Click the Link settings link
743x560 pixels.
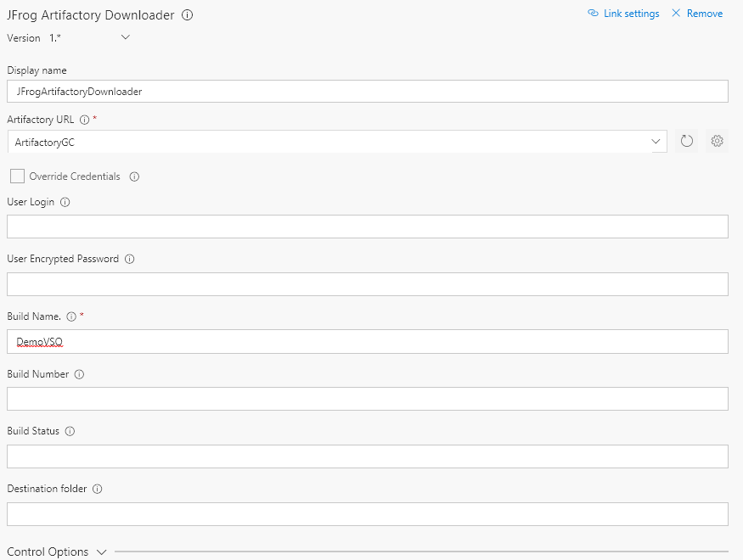pyautogui.click(x=623, y=13)
